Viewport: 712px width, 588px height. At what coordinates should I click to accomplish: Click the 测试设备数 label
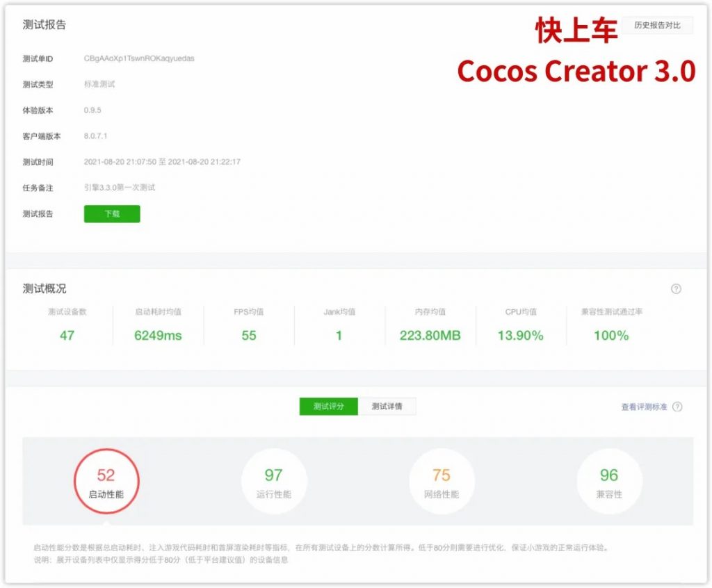click(67, 312)
